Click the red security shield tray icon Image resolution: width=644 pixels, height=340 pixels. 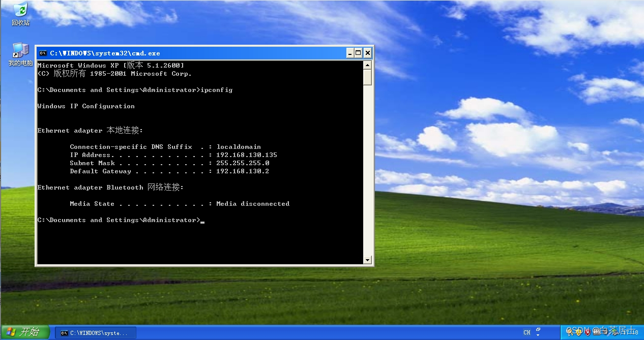tap(588, 333)
